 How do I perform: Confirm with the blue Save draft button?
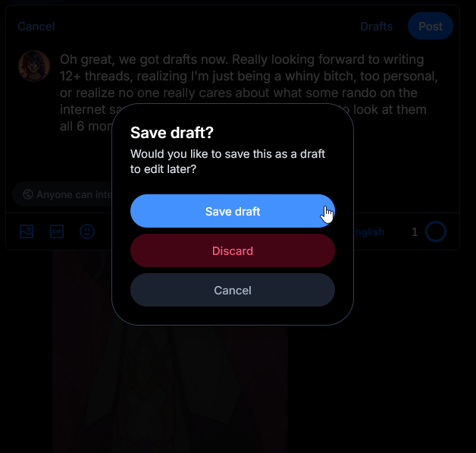coord(233,211)
